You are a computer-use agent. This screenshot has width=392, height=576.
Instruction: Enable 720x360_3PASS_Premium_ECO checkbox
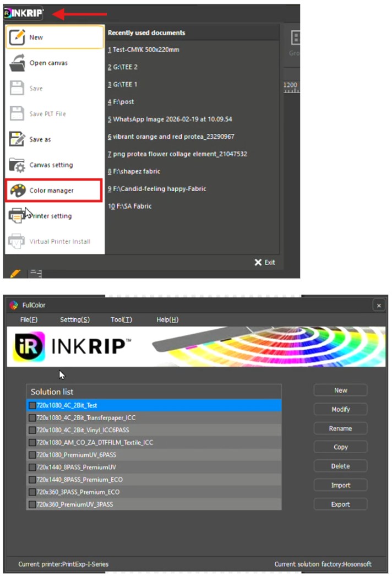click(x=32, y=492)
